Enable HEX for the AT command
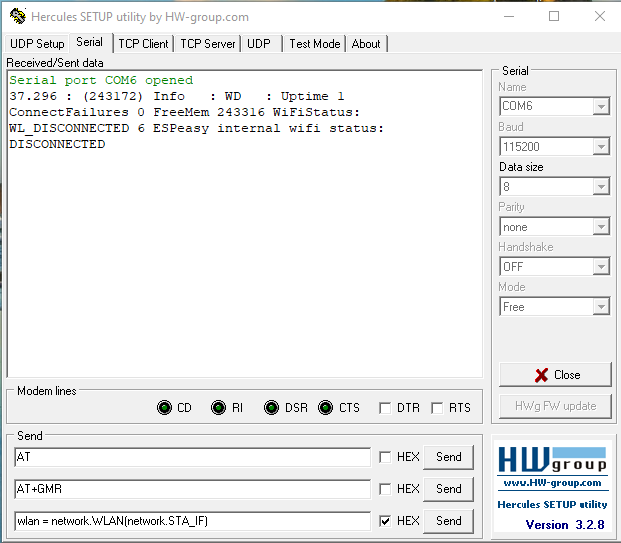 (385, 457)
